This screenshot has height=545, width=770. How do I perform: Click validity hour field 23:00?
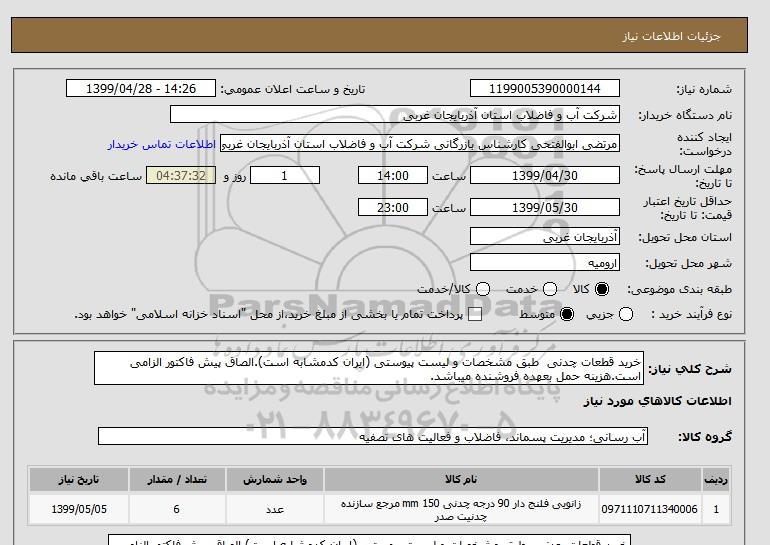393,207
